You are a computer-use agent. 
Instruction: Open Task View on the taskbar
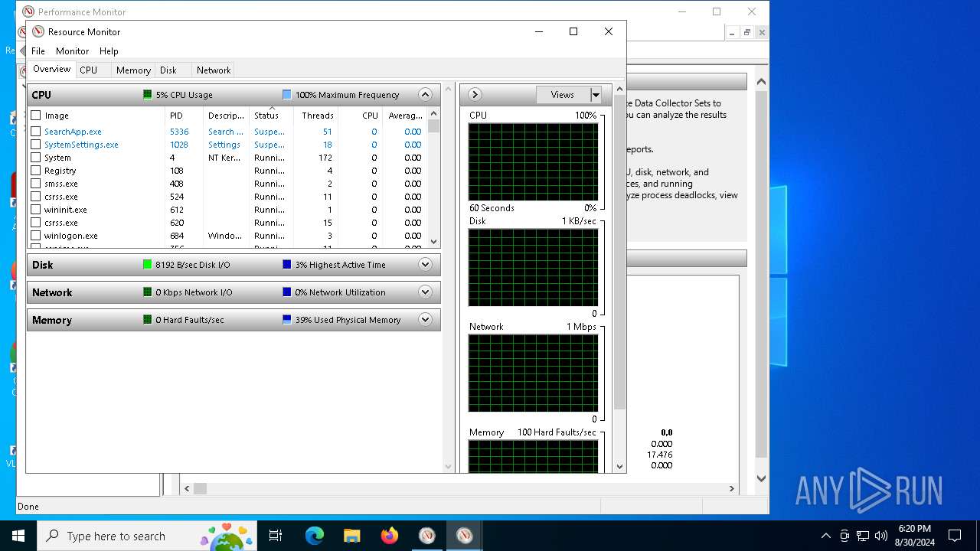(276, 536)
